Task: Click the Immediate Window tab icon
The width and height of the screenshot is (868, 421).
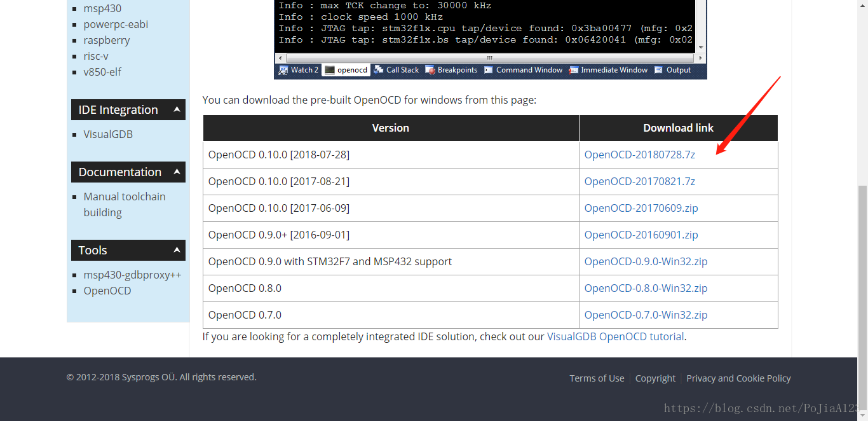Action: point(574,70)
